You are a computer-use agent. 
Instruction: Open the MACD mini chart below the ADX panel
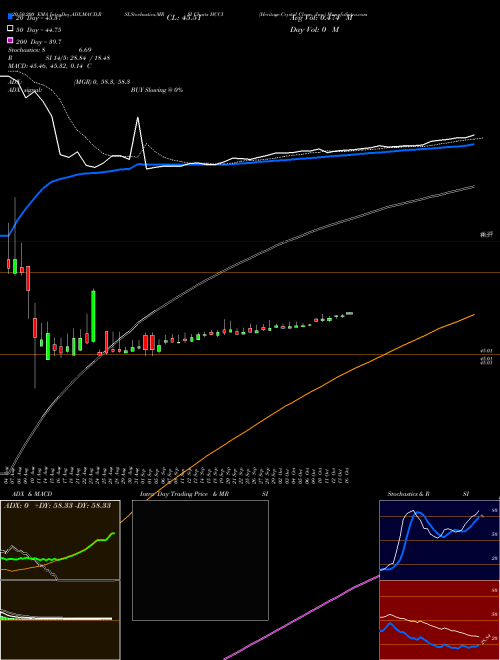coord(60,620)
